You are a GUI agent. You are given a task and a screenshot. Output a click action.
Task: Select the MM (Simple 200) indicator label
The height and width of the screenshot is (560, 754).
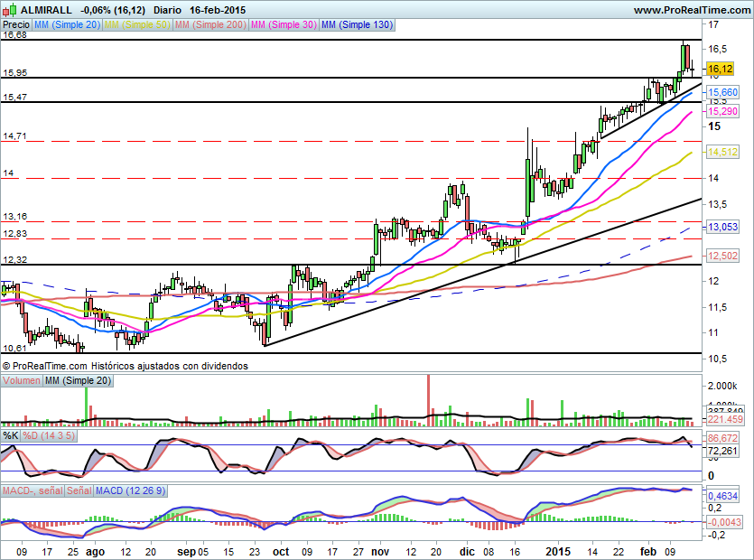[209, 25]
